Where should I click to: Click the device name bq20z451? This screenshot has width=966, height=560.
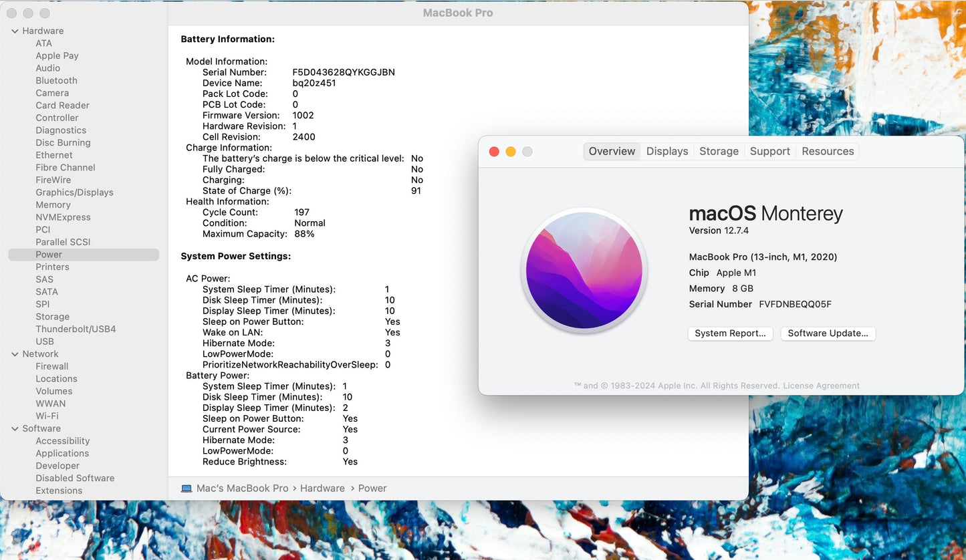point(314,83)
